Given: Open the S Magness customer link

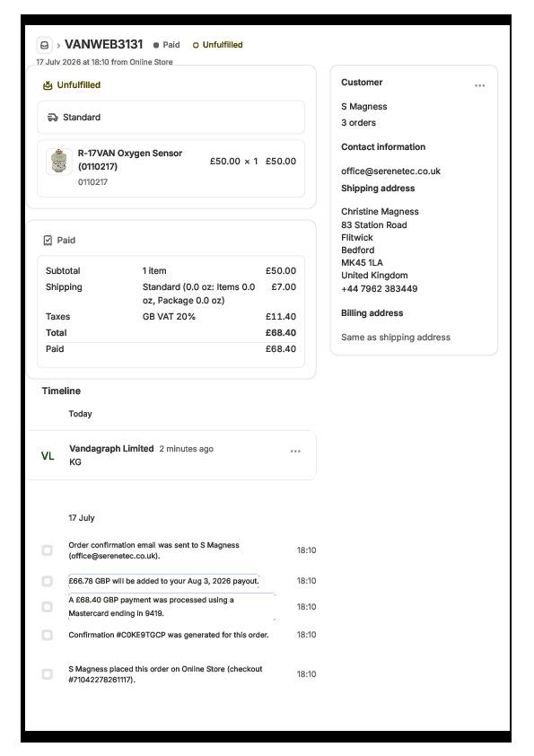Looking at the screenshot, I should pyautogui.click(x=363, y=107).
